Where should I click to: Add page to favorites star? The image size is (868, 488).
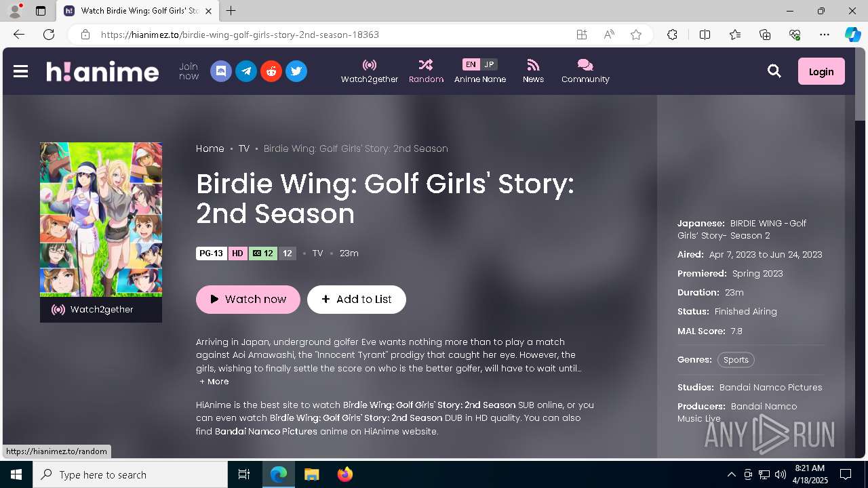tap(636, 35)
